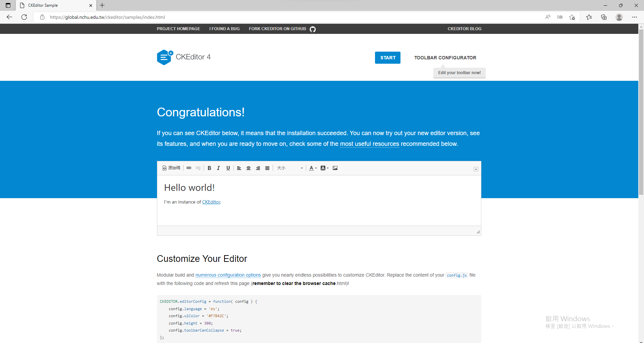Click the Congratulations! heading
The width and height of the screenshot is (644, 343).
(x=201, y=112)
